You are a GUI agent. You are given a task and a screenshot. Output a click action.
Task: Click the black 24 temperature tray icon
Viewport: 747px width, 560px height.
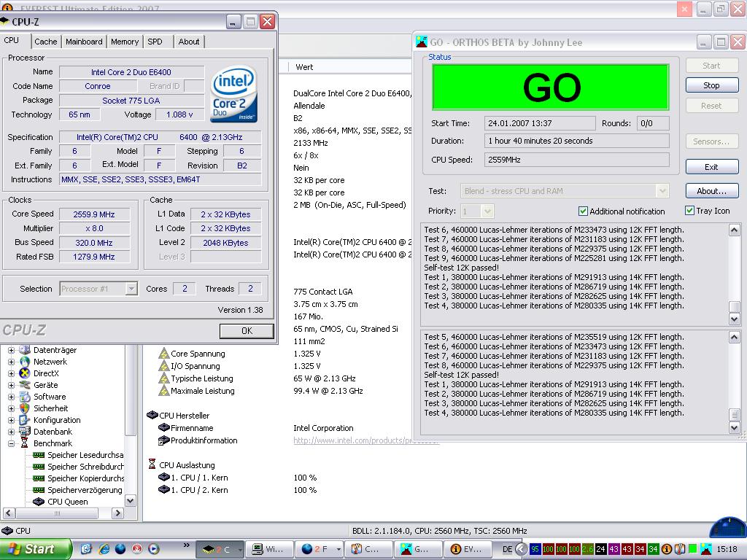601,549
